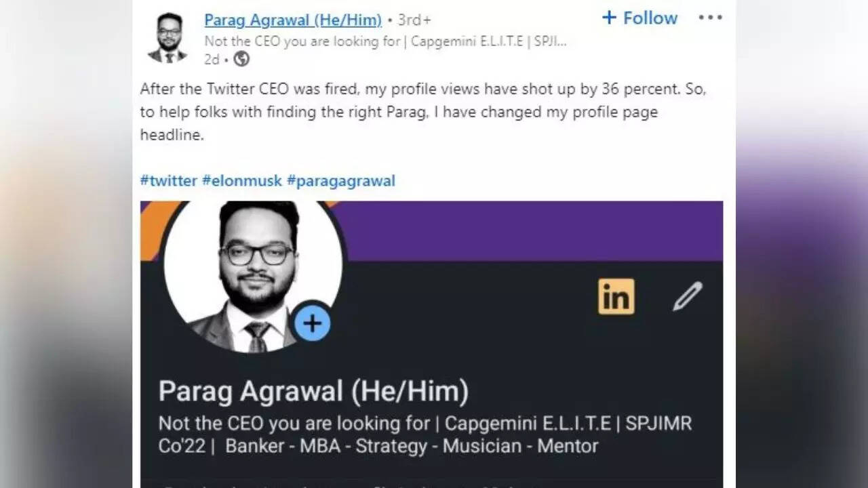Open Parag Agrawal (He/Him) profile link
The width and height of the screenshot is (868, 488).
pyautogui.click(x=294, y=20)
